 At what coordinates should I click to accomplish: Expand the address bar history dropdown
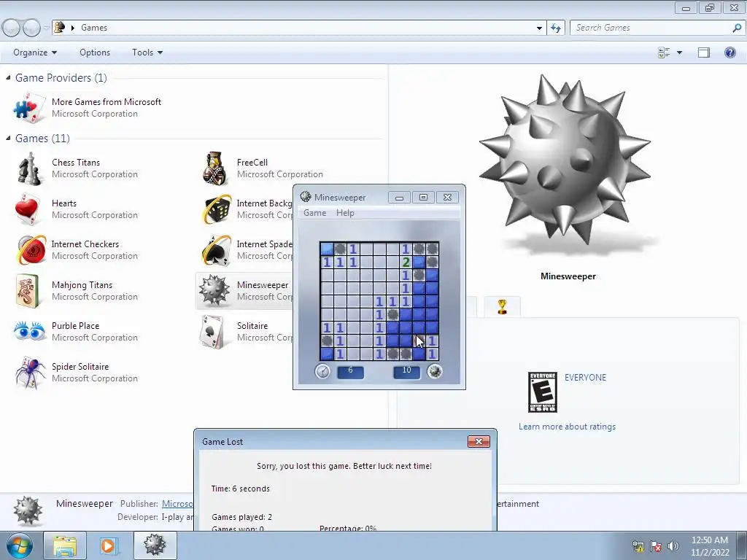539,28
